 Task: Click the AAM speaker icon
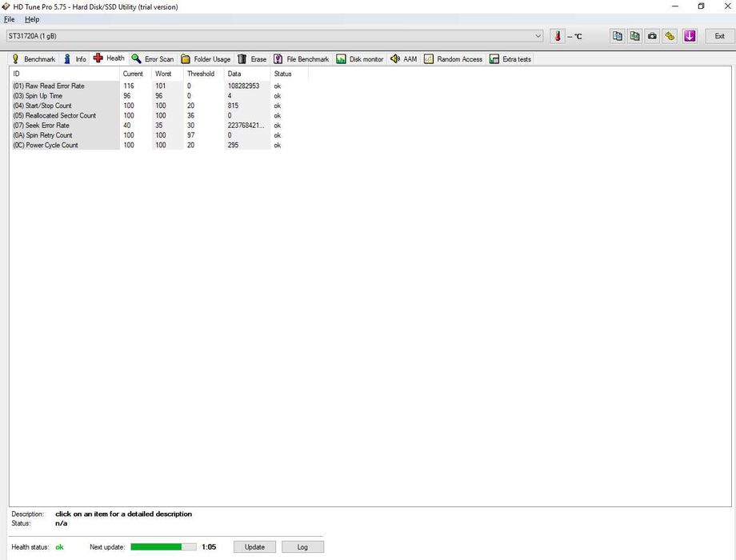[x=395, y=58]
